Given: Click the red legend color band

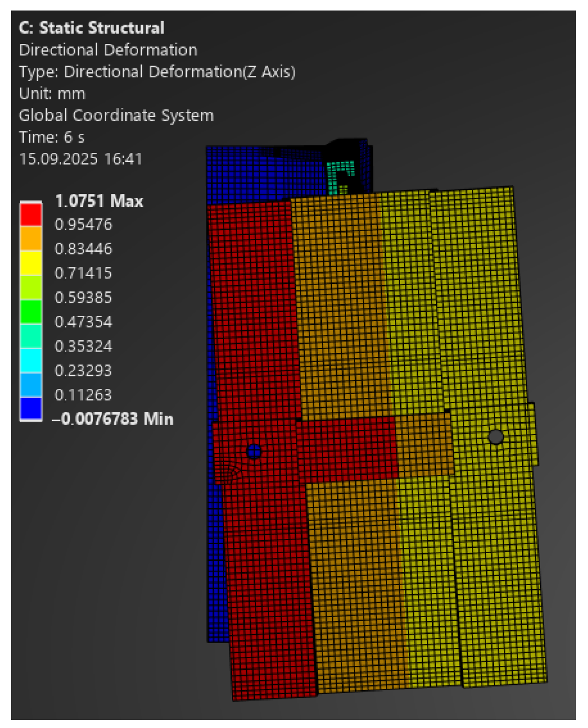Looking at the screenshot, I should (x=31, y=214).
